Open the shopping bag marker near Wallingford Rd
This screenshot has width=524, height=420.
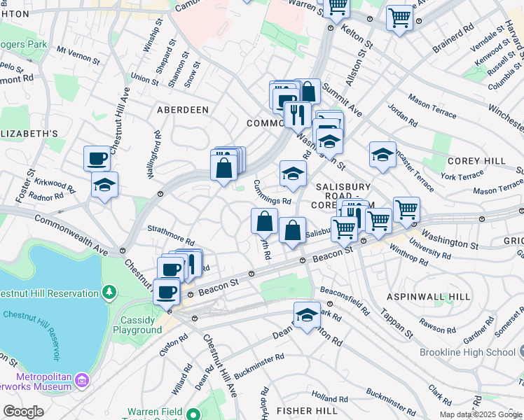[223, 169]
